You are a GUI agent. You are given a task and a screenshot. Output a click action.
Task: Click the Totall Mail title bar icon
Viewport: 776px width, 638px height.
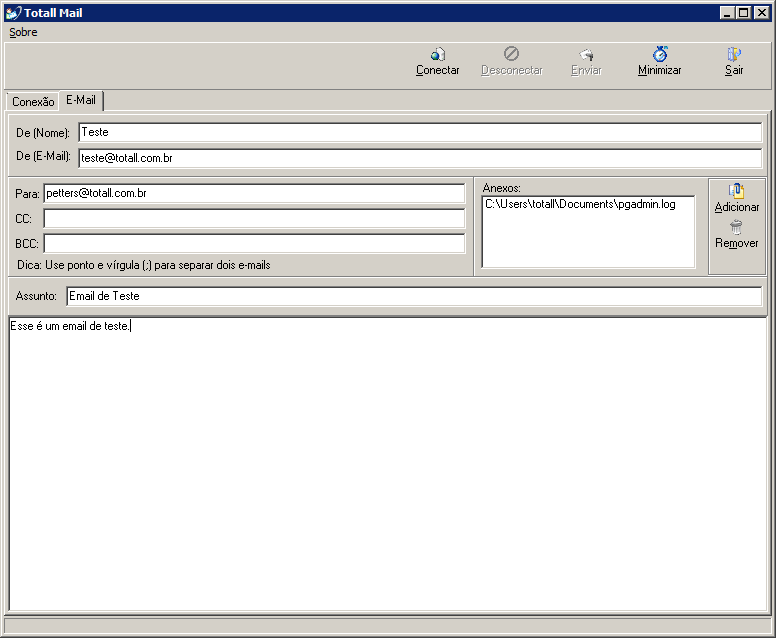(13, 13)
